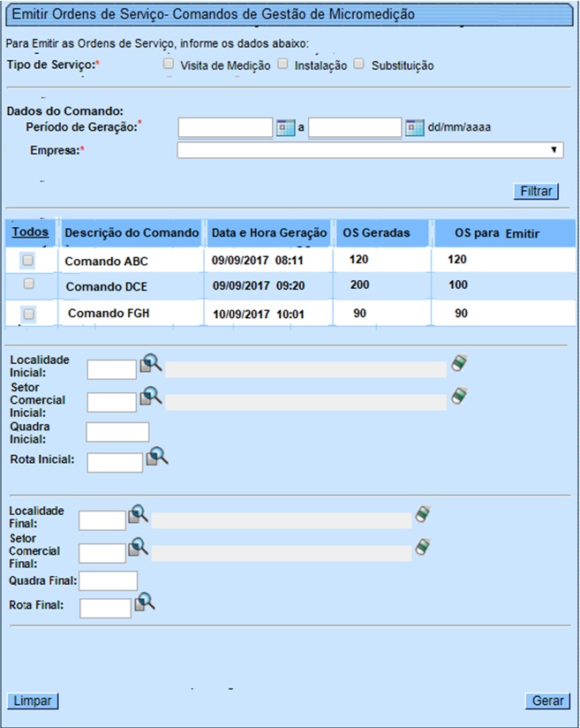
Task: Open calendar for Período de Geração end date
Action: [414, 128]
